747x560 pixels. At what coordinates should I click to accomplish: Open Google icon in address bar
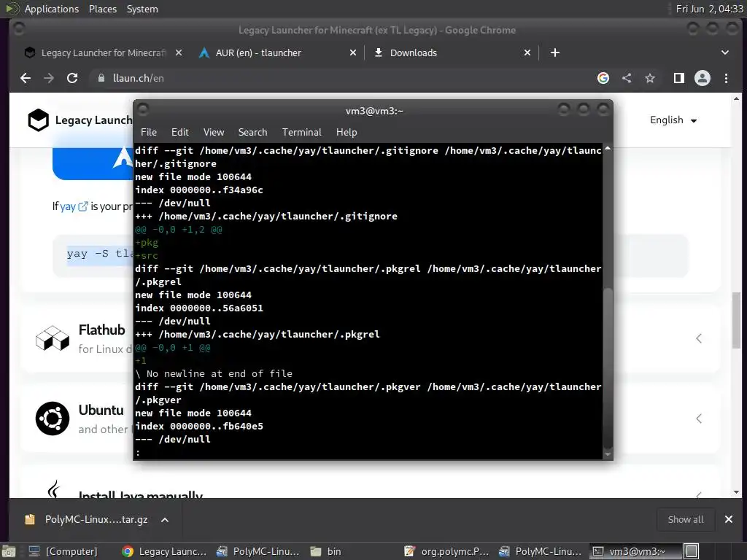click(x=603, y=78)
